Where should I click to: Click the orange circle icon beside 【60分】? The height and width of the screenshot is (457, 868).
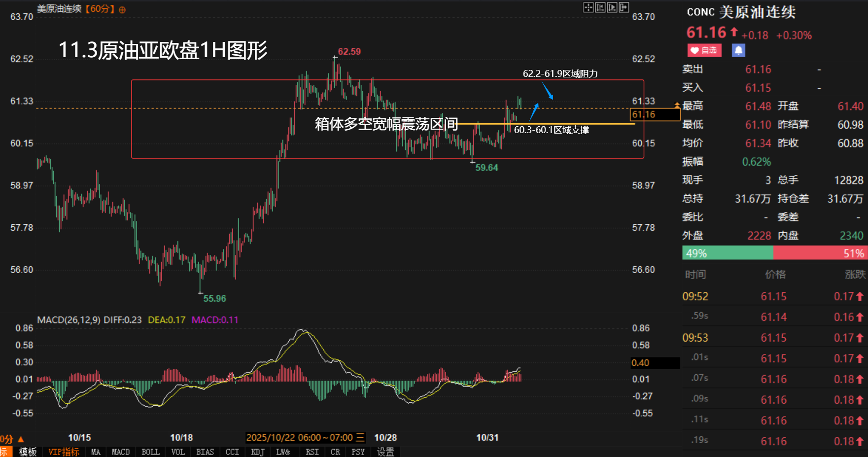click(x=122, y=10)
